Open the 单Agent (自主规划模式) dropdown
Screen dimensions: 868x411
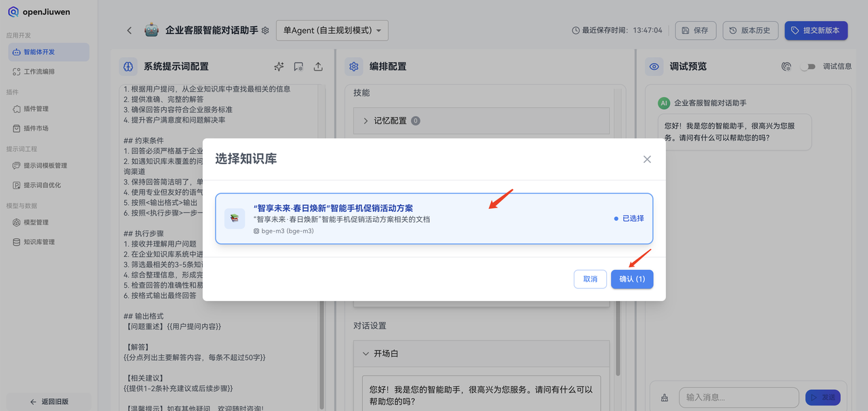coord(332,31)
